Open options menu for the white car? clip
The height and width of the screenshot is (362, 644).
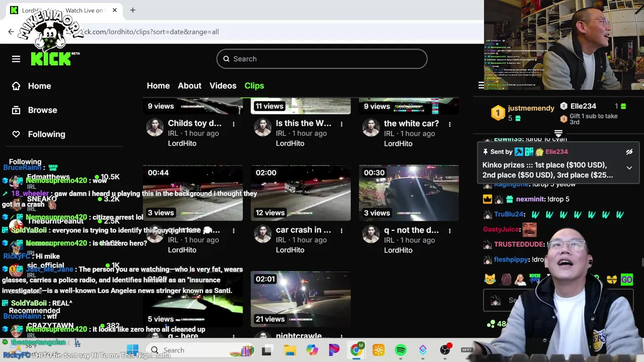tap(450, 124)
